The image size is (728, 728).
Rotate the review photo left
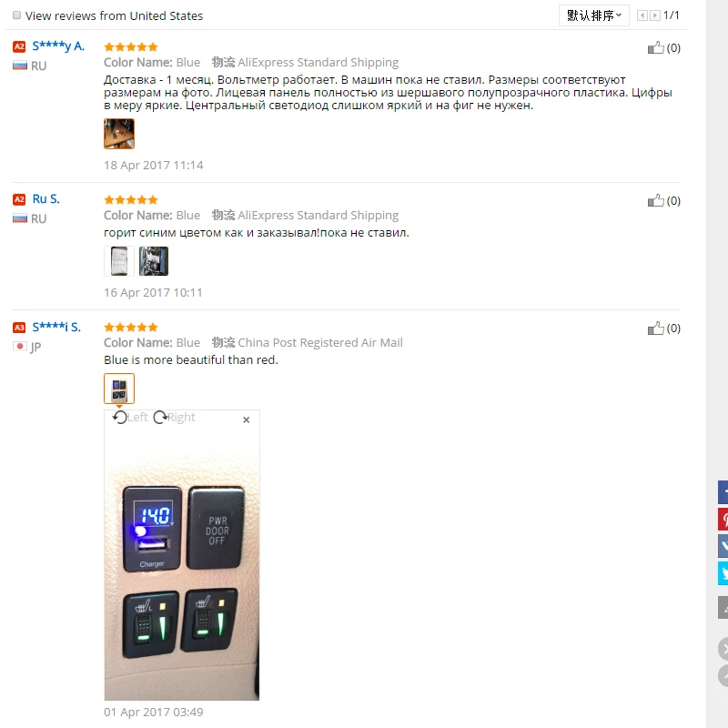coord(130,417)
